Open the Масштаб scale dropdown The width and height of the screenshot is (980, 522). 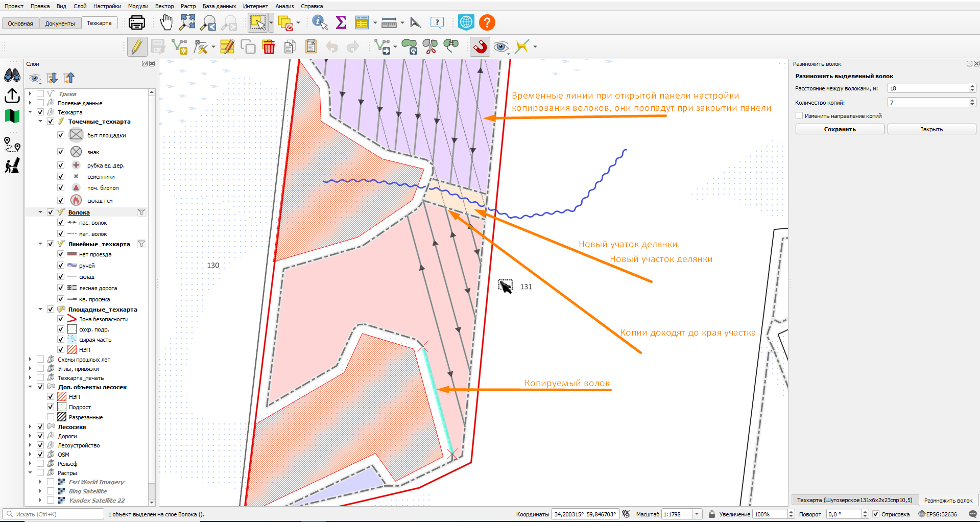click(x=697, y=514)
